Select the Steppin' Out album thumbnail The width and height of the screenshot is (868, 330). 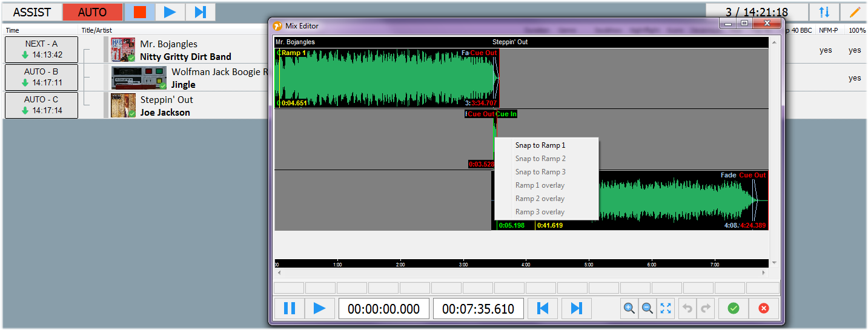(x=123, y=105)
